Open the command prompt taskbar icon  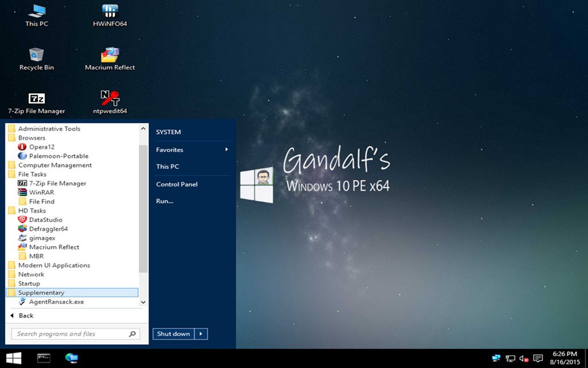pyautogui.click(x=44, y=358)
